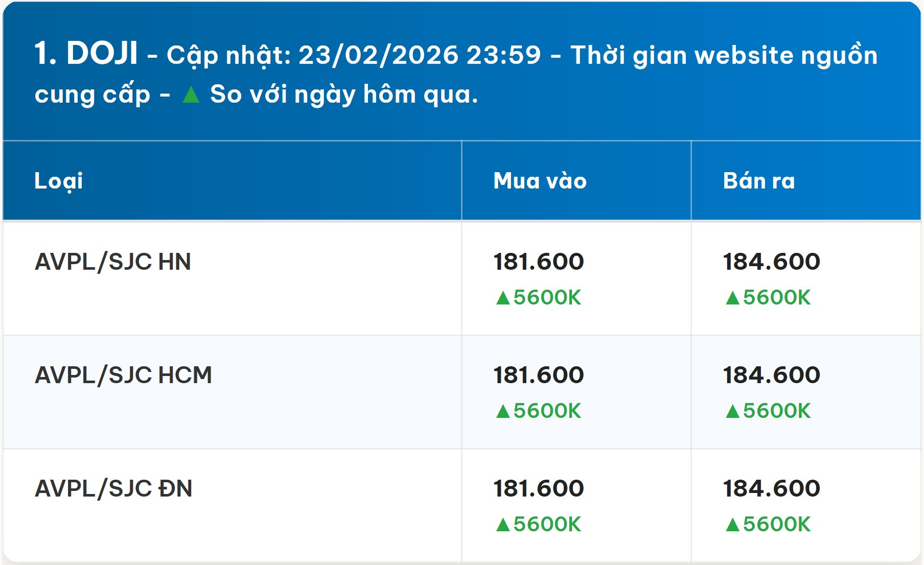The width and height of the screenshot is (924, 565).
Task: Click the 184.600 sell price for AVPL/SJC HN
Action: click(771, 262)
